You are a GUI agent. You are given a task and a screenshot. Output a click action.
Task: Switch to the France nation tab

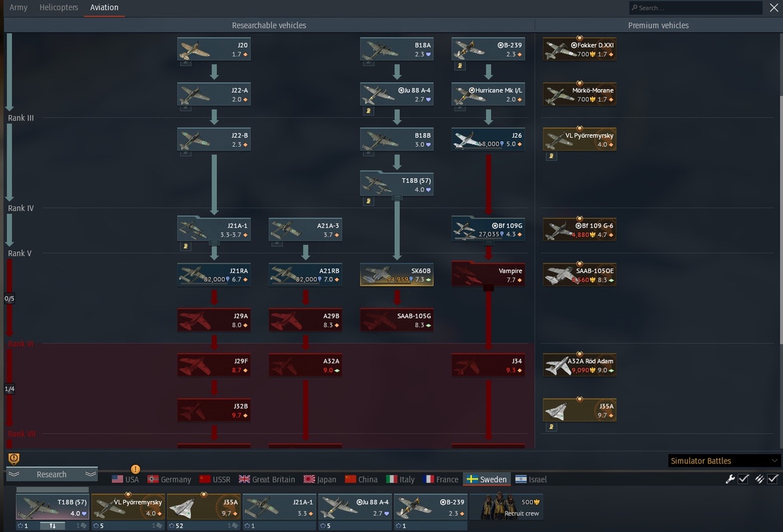(x=440, y=479)
